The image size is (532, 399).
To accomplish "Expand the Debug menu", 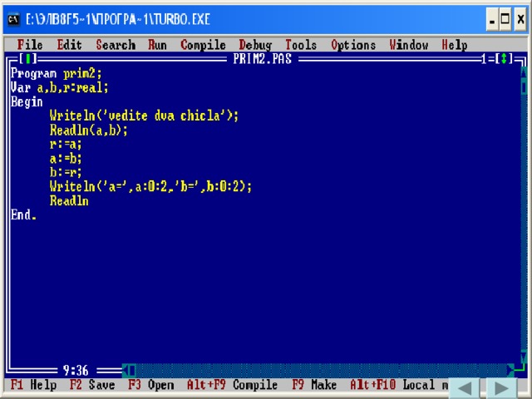I will pyautogui.click(x=255, y=45).
